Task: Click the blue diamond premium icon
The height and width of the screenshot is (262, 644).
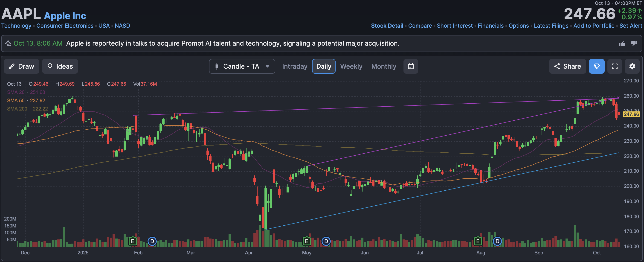Action: point(597,66)
